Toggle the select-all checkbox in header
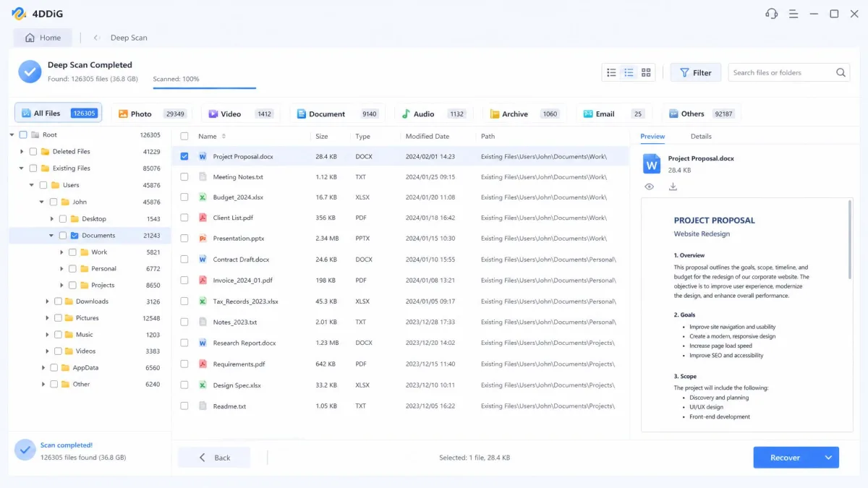 (x=184, y=136)
